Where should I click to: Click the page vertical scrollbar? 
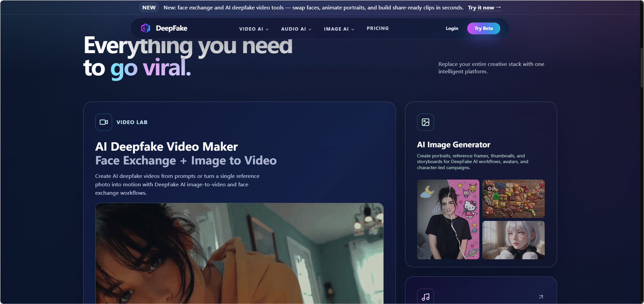pyautogui.click(x=642, y=67)
